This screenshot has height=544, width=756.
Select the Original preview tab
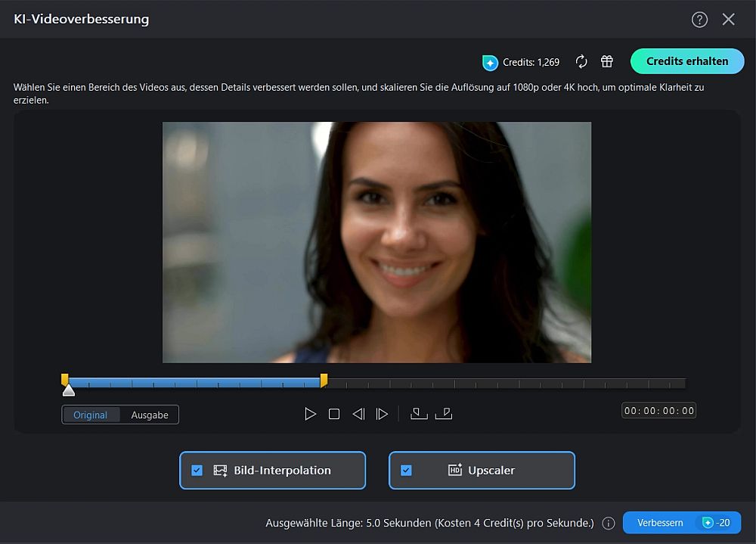tap(91, 415)
